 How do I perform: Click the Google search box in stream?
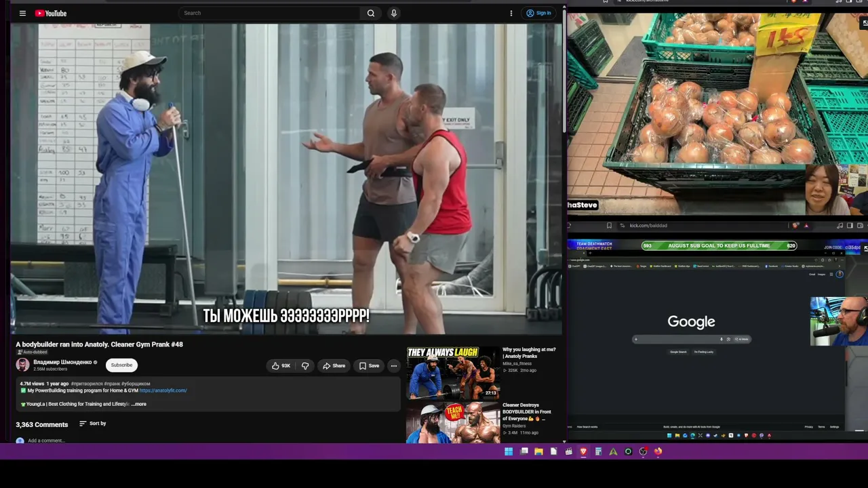pos(691,339)
